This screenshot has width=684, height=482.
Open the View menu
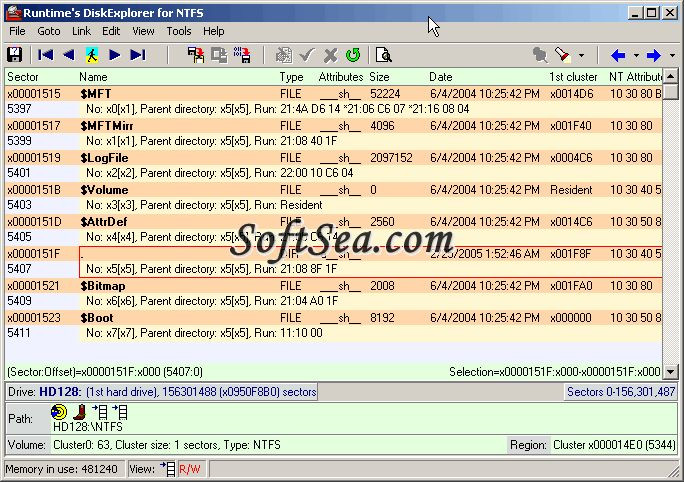click(x=143, y=31)
